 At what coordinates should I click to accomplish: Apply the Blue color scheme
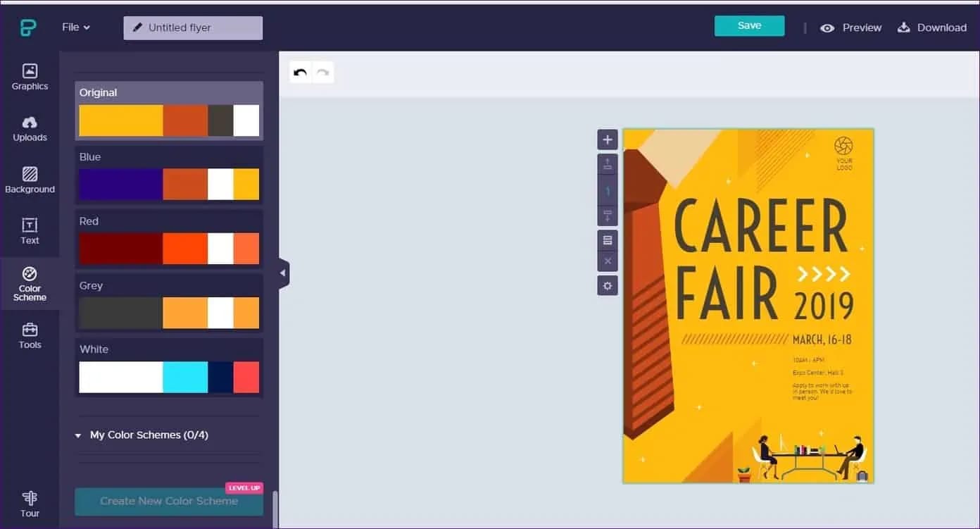coord(169,175)
